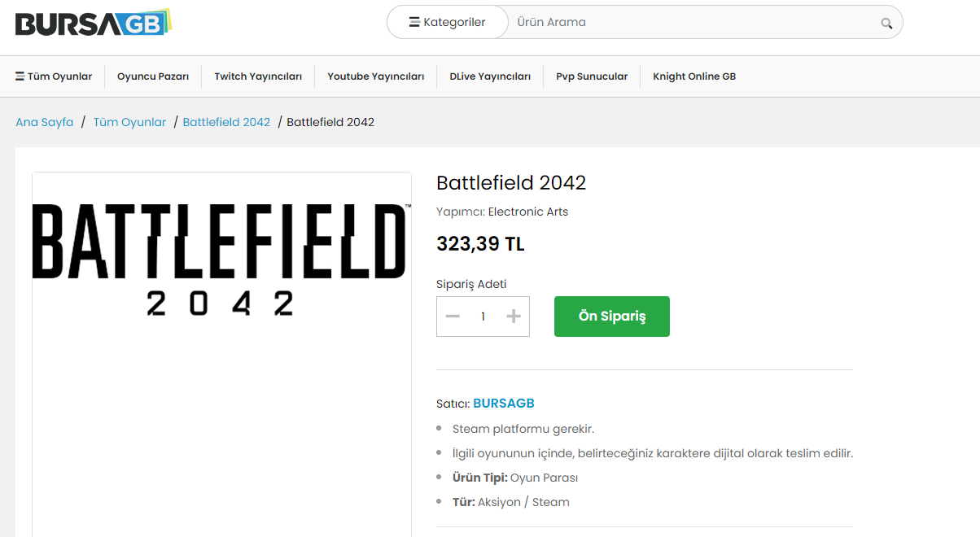This screenshot has width=980, height=537.
Task: Click the BursaGB logo
Action: click(93, 23)
